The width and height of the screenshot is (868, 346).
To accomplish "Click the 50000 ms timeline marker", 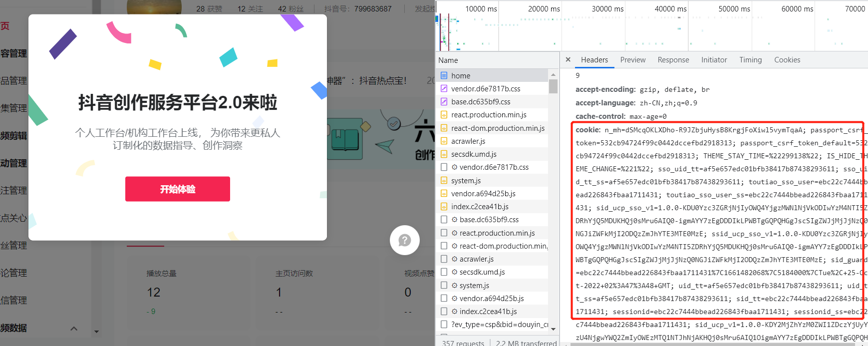I will [x=734, y=8].
